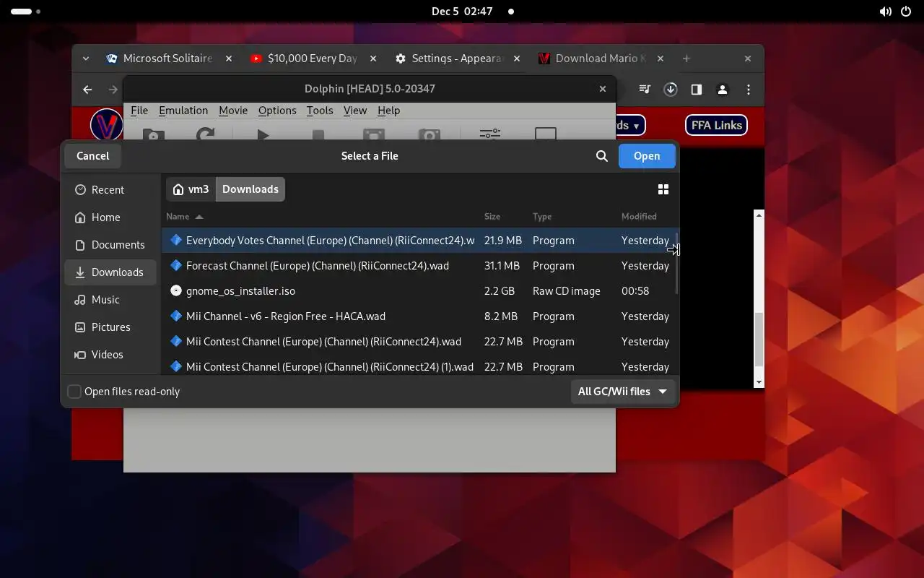
Task: Click the icon beside Forecast Channel file
Action: (x=175, y=265)
